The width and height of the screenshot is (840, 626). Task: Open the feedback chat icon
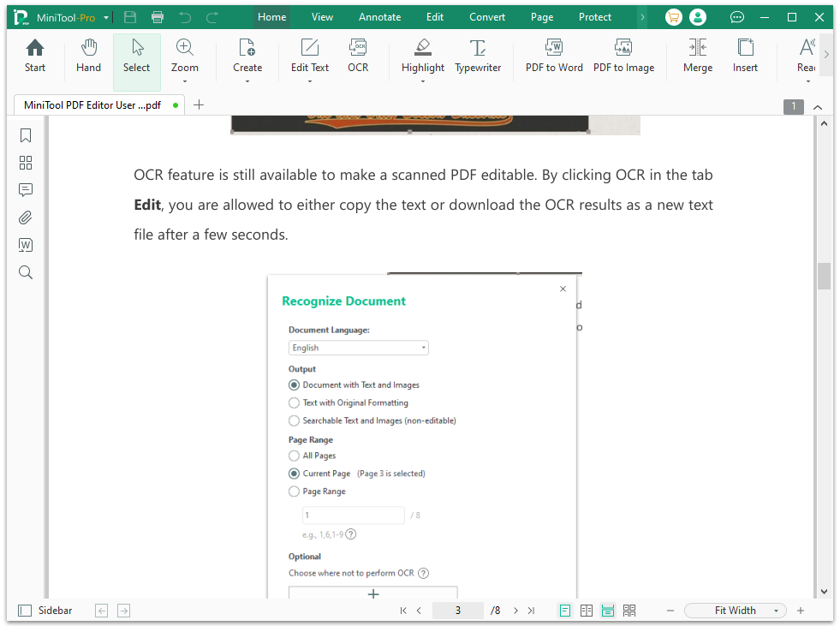coord(737,17)
